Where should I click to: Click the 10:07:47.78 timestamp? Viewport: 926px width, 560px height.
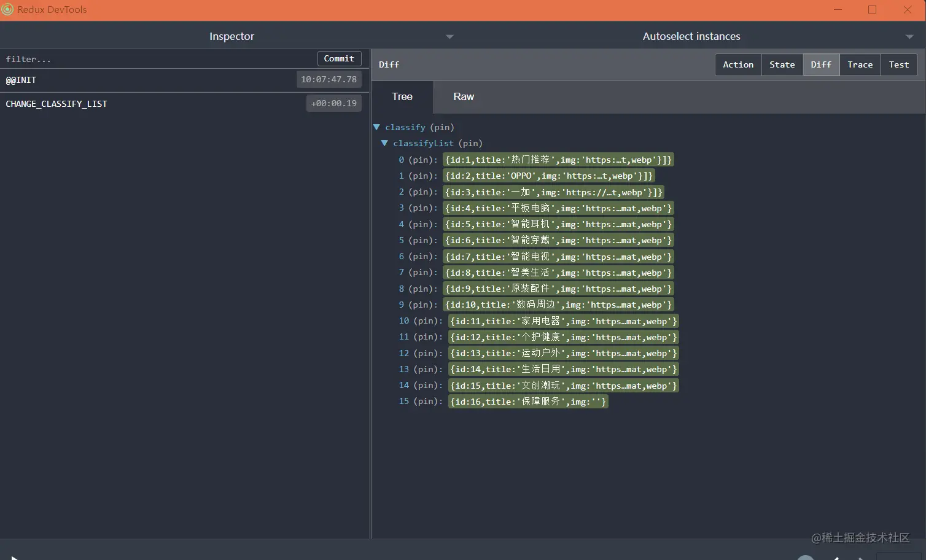click(329, 79)
